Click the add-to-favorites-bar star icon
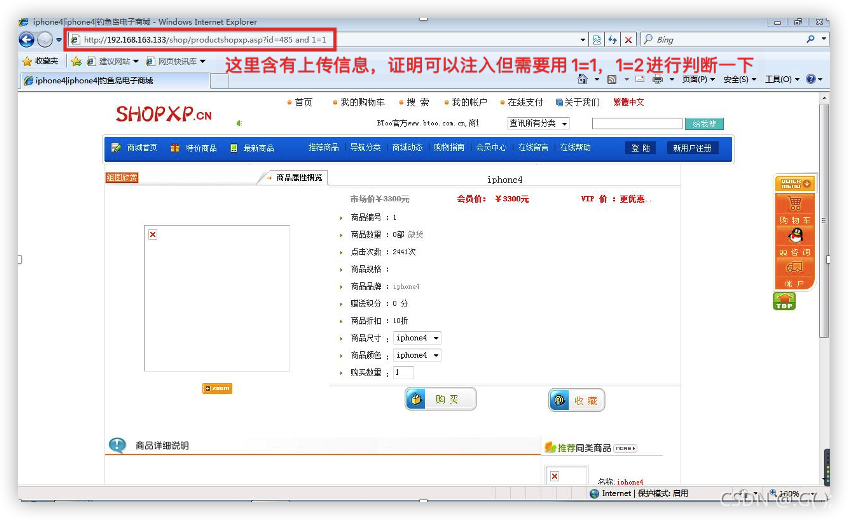This screenshot has width=848, height=520. coord(76,61)
